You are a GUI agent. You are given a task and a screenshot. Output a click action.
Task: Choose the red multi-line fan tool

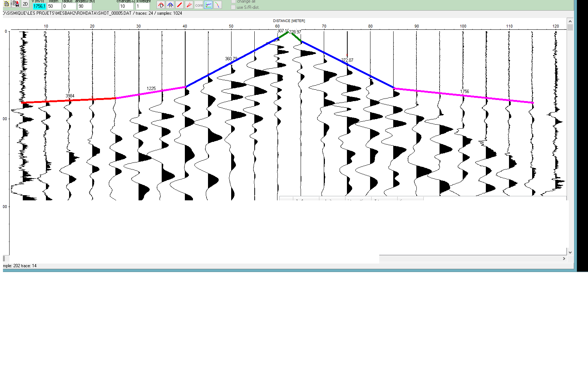(189, 5)
